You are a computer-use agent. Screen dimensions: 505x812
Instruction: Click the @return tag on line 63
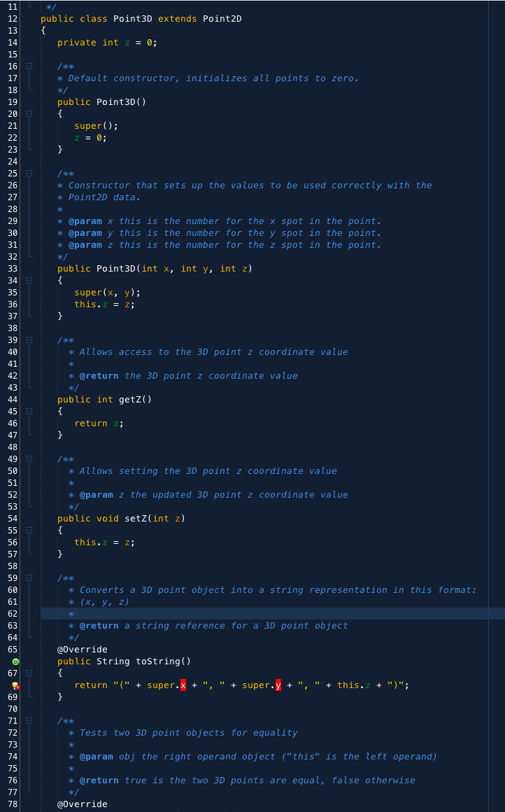click(99, 626)
